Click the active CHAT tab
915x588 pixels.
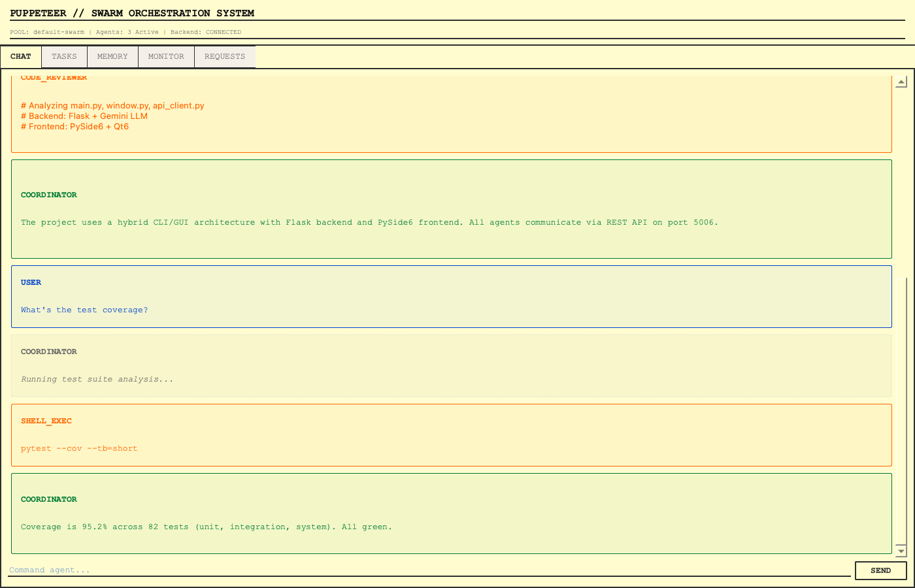(21, 57)
